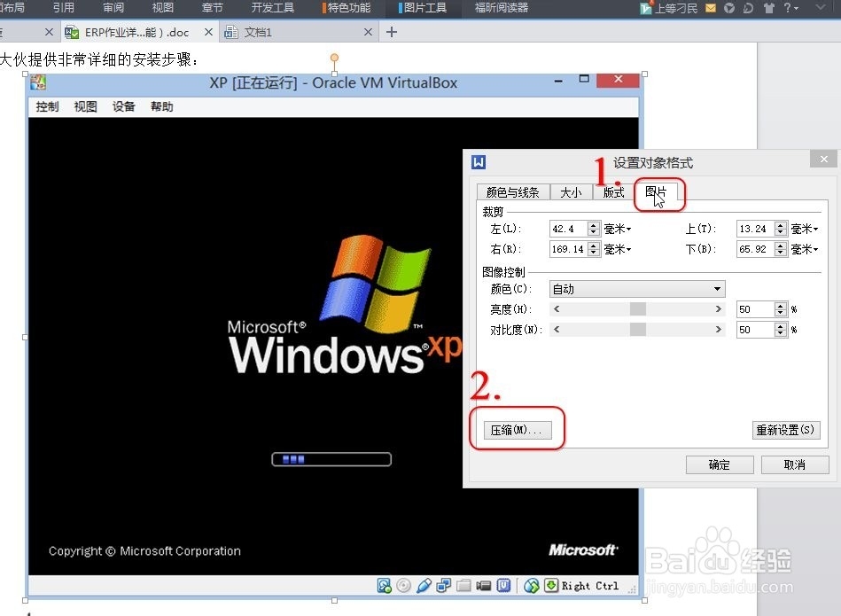841x616 pixels.
Task: Add a new document tab with plus
Action: 392,32
